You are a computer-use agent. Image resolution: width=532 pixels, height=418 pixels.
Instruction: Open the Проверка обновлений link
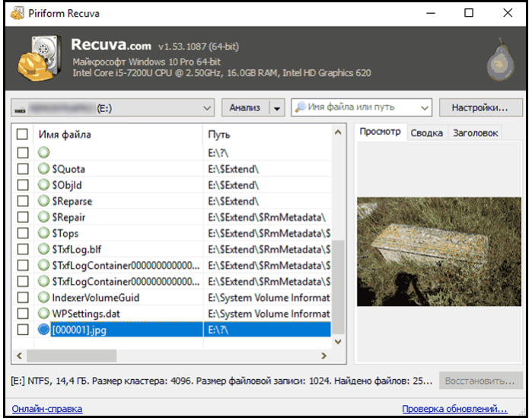pyautogui.click(x=454, y=409)
